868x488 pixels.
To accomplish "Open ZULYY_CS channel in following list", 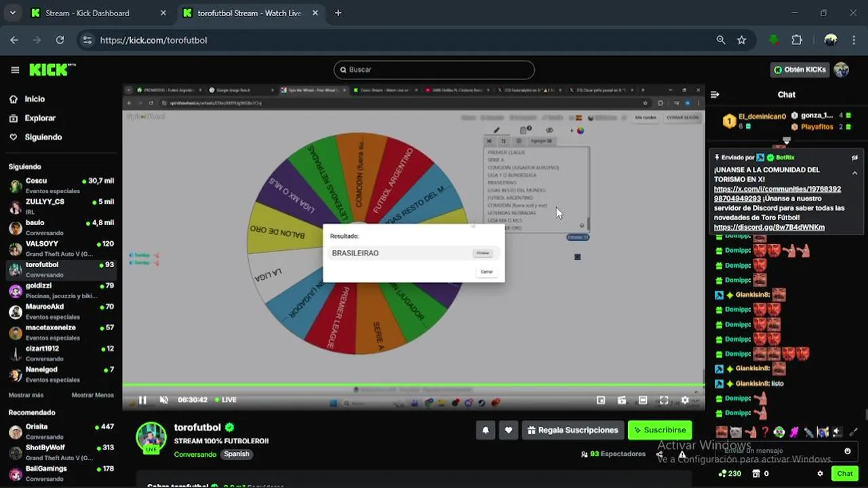I will [x=61, y=206].
